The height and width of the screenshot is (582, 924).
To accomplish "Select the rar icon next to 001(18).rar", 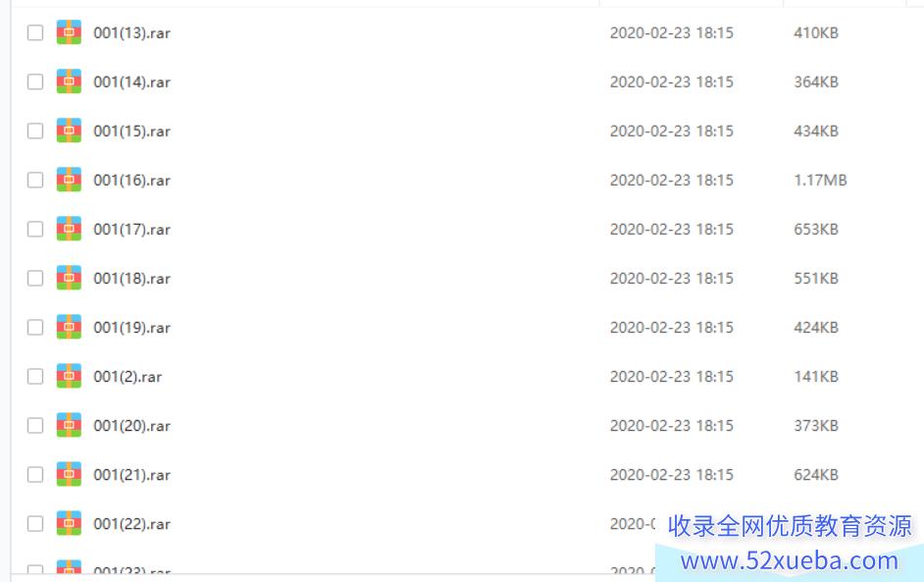I will 69,278.
